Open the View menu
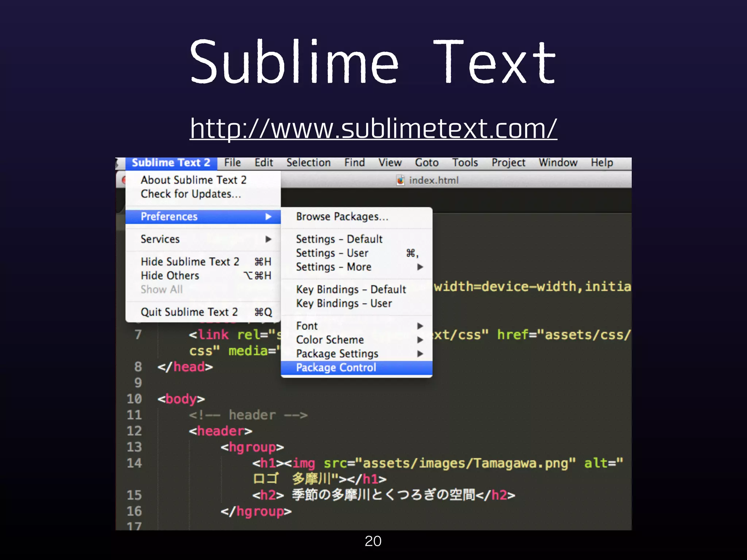 pyautogui.click(x=390, y=163)
